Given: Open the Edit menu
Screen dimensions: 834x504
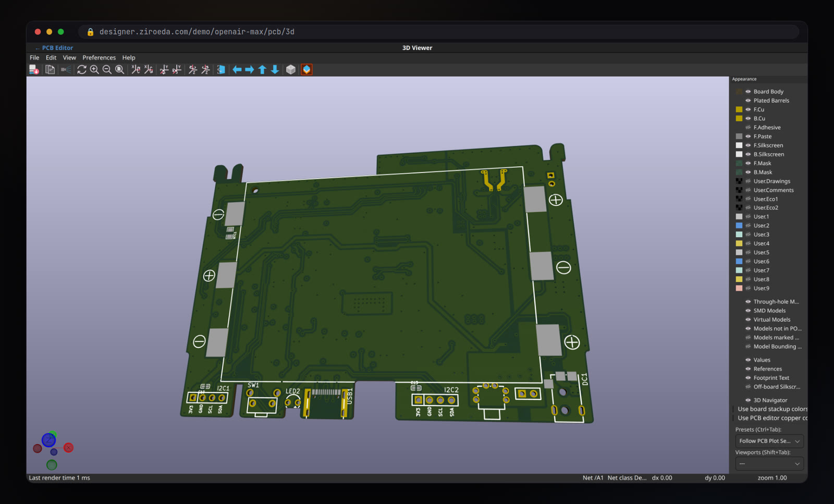Looking at the screenshot, I should point(51,58).
